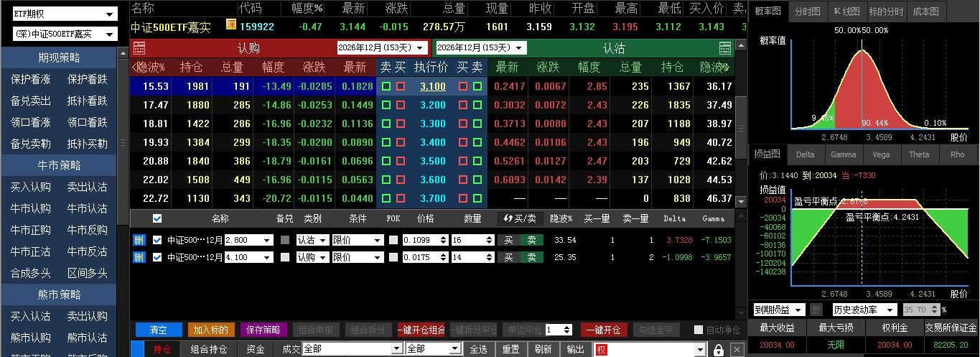Click the 保存策略 button

tap(263, 330)
